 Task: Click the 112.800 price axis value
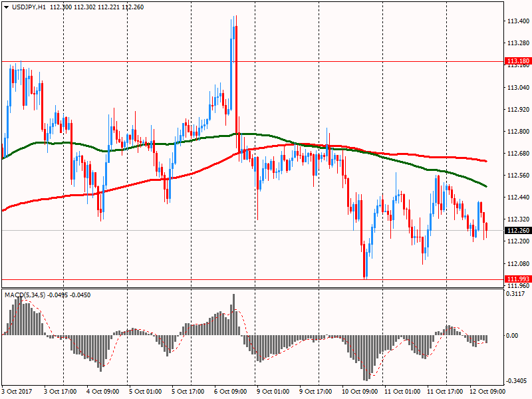[518, 131]
